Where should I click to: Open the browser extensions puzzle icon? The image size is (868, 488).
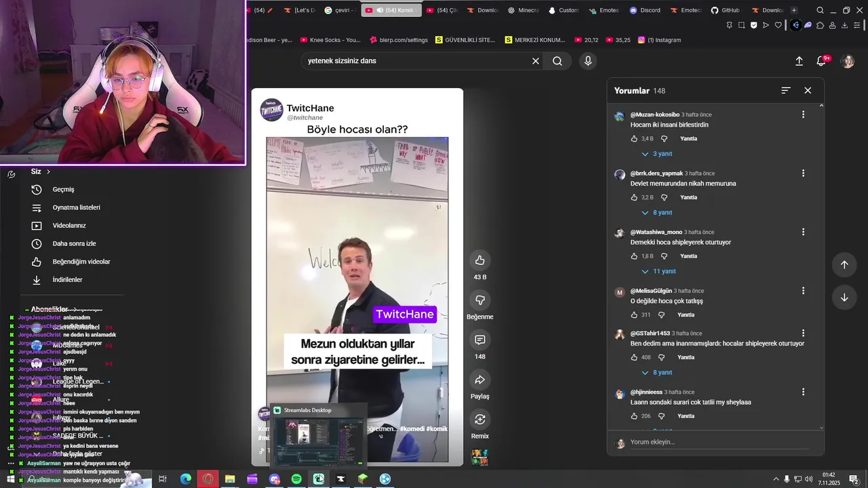[x=820, y=25]
